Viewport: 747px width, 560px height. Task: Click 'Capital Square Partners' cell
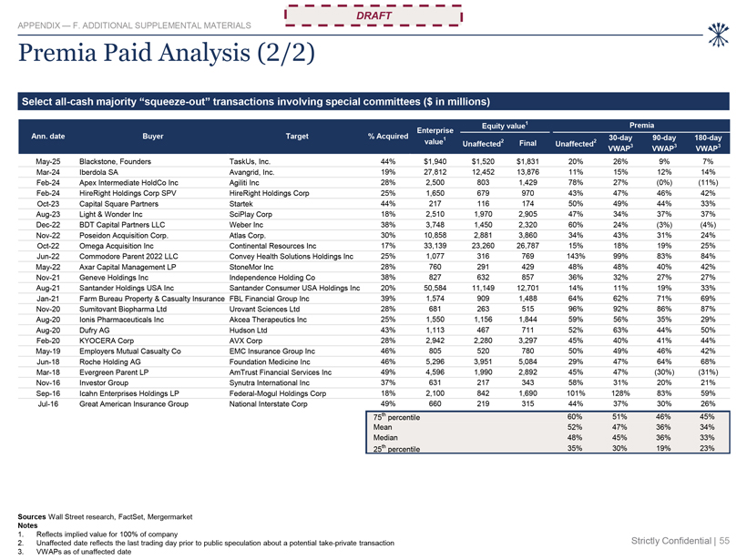tap(118, 203)
